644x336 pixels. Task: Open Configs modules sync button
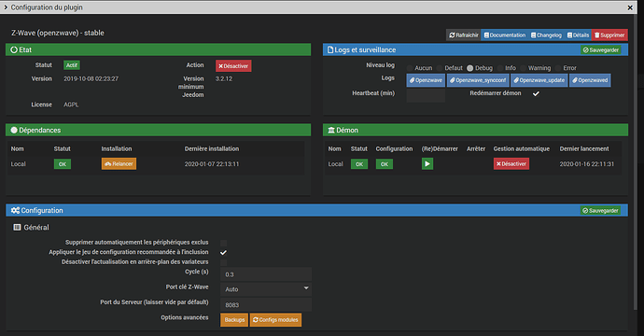275,319
